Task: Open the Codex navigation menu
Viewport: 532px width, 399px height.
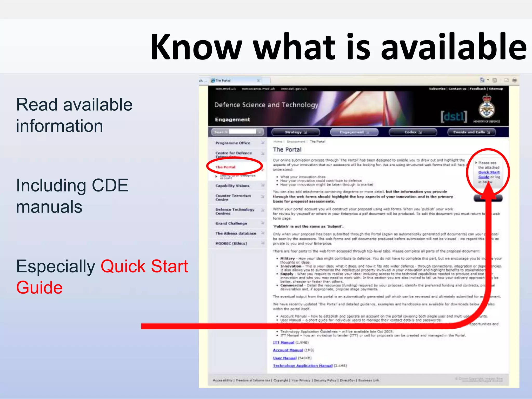Action: coord(413,132)
